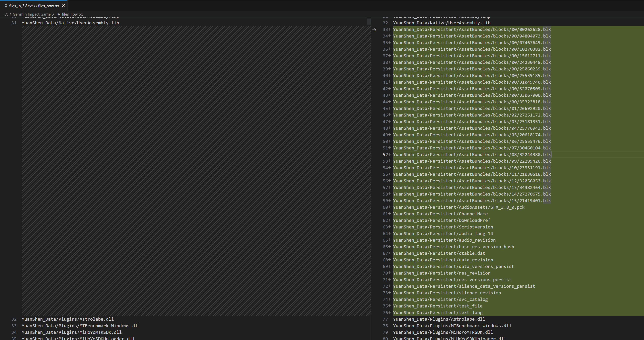
Task: Click hatched empty diff region in left pane
Action: tap(194, 170)
